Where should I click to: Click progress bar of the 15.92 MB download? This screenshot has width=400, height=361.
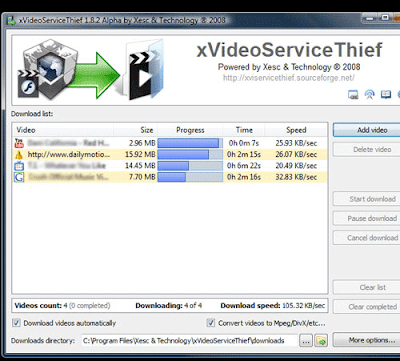click(x=190, y=155)
